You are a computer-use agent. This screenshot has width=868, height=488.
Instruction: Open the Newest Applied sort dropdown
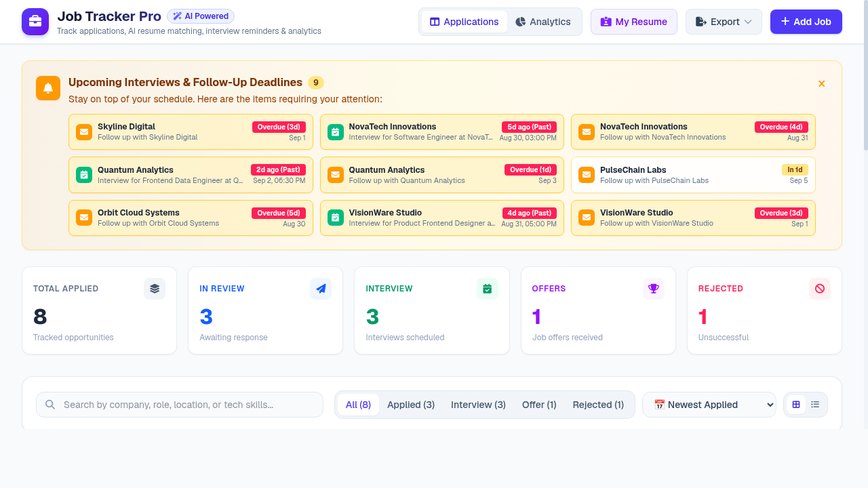point(709,405)
